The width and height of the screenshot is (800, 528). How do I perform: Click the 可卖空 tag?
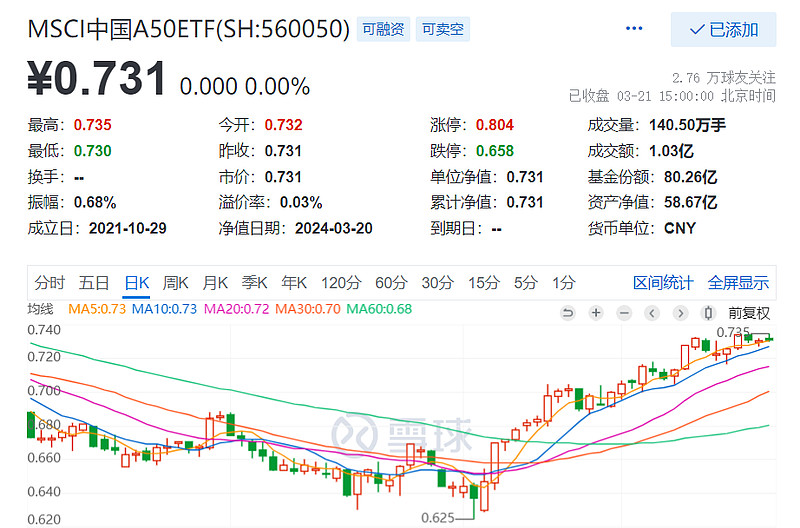442,29
